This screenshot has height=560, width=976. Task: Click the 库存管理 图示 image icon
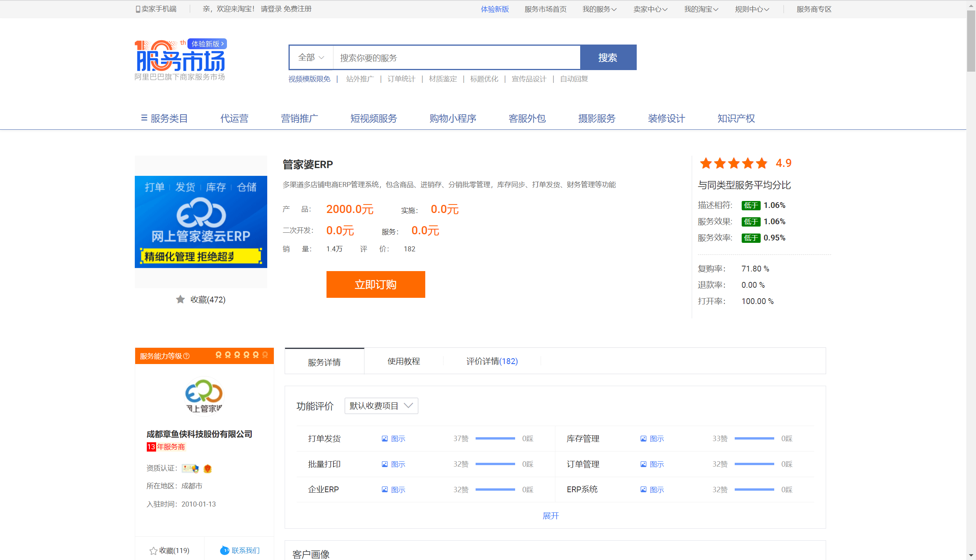coord(643,439)
